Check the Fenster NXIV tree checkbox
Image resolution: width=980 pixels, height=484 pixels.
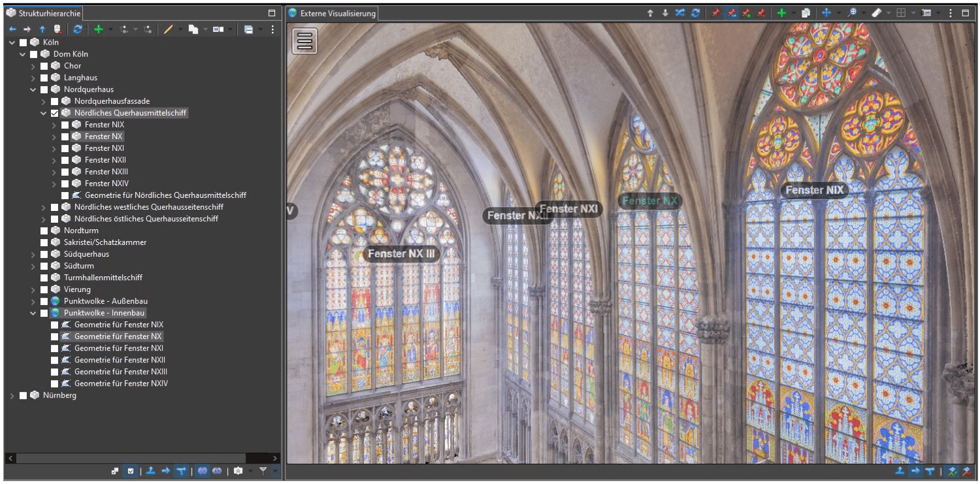pos(65,184)
